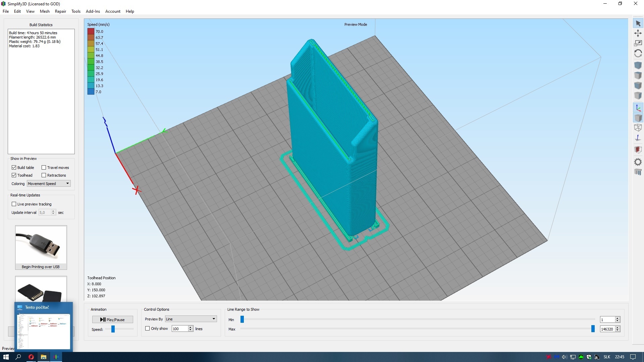
Task: Open the scale model tool
Action: pyautogui.click(x=638, y=43)
